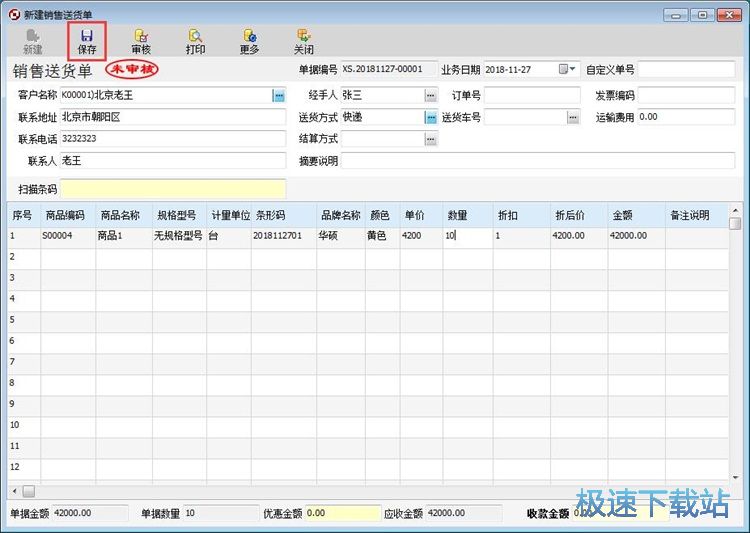750x533 pixels.
Task: Open customer lookup beside 客户名称
Action: point(279,96)
